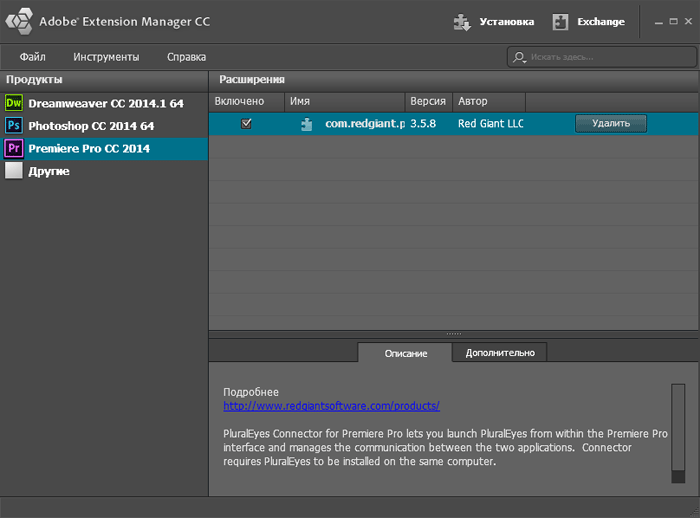Click the Продукты panel header

(104, 79)
